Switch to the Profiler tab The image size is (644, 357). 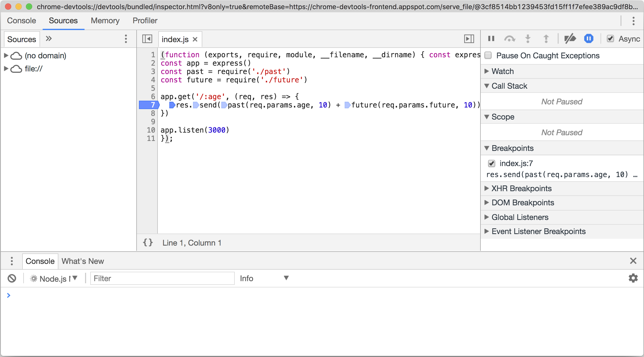coord(145,21)
